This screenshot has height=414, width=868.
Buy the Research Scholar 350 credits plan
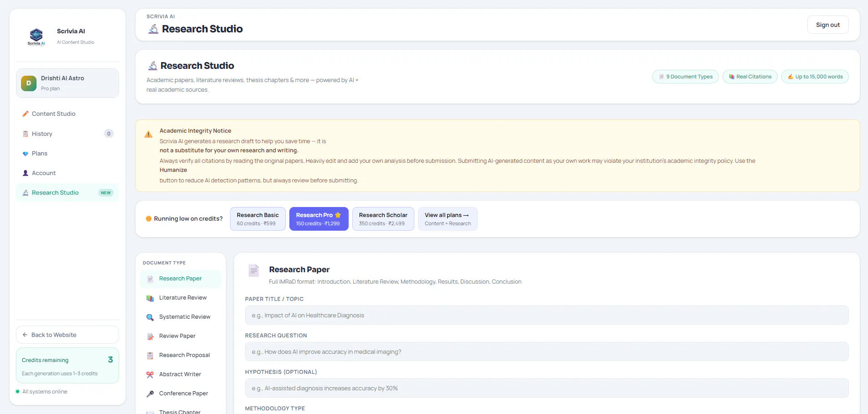click(383, 219)
